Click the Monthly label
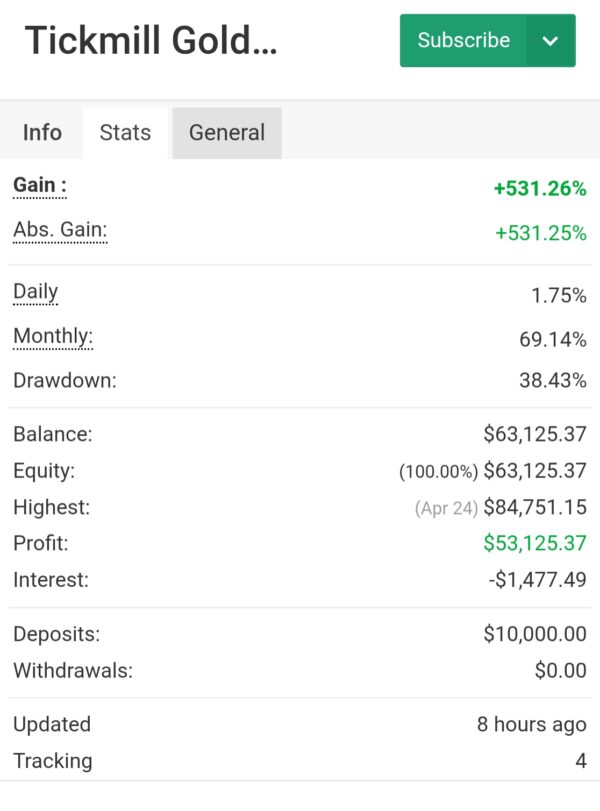The width and height of the screenshot is (600, 811). point(53,336)
